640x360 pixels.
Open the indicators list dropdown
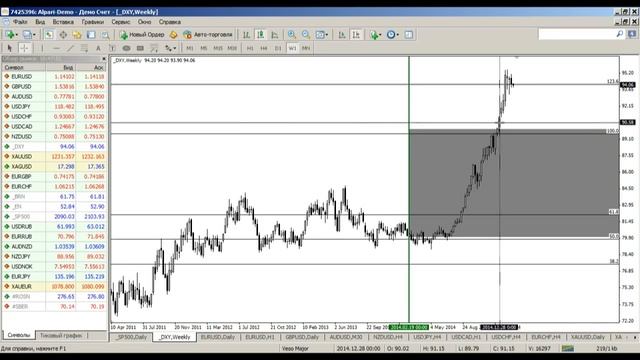tap(376, 35)
